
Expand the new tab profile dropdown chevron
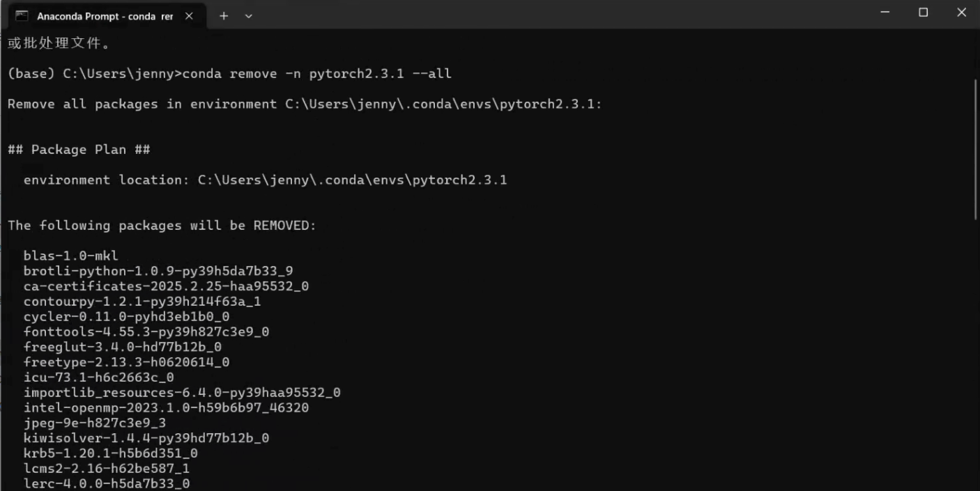(x=249, y=16)
